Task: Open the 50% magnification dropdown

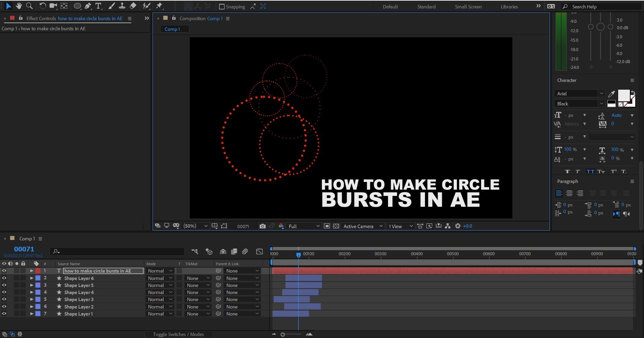Action: [195, 226]
